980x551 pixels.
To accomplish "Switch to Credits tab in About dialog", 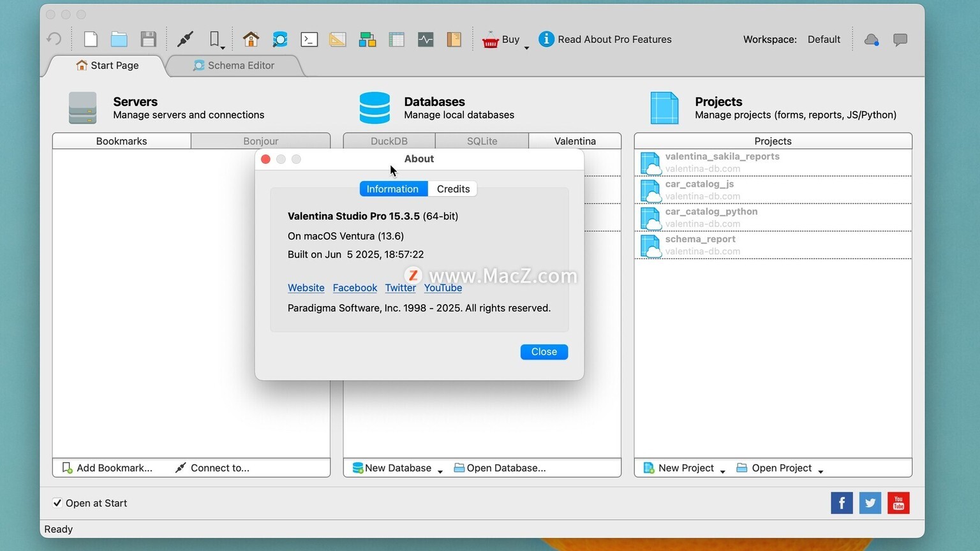I will pyautogui.click(x=453, y=189).
